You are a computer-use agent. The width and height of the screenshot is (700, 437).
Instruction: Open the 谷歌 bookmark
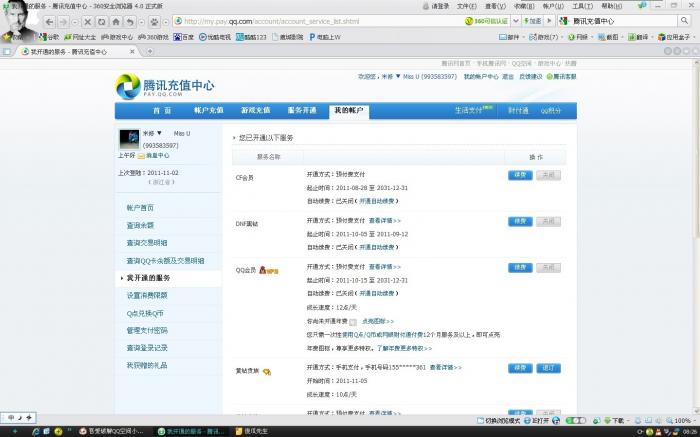[x=49, y=37]
